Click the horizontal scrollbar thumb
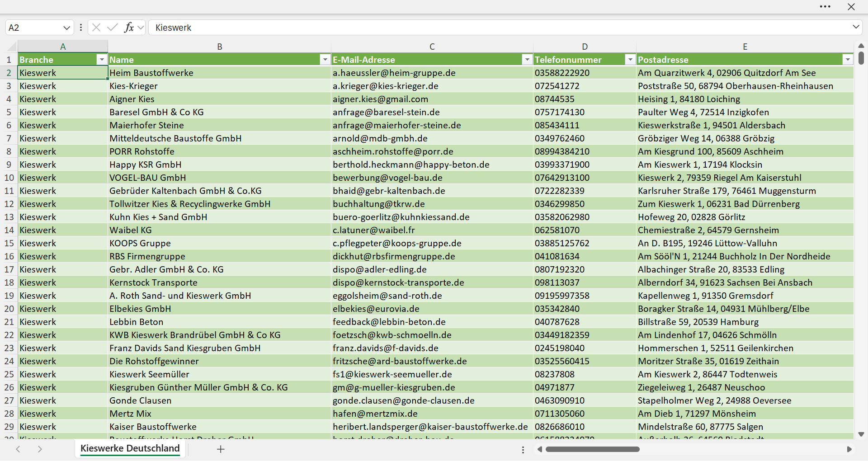This screenshot has width=868, height=461. (593, 449)
